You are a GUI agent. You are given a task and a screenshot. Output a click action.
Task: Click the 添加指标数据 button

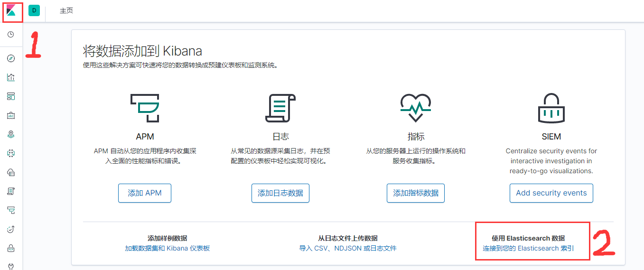click(416, 193)
